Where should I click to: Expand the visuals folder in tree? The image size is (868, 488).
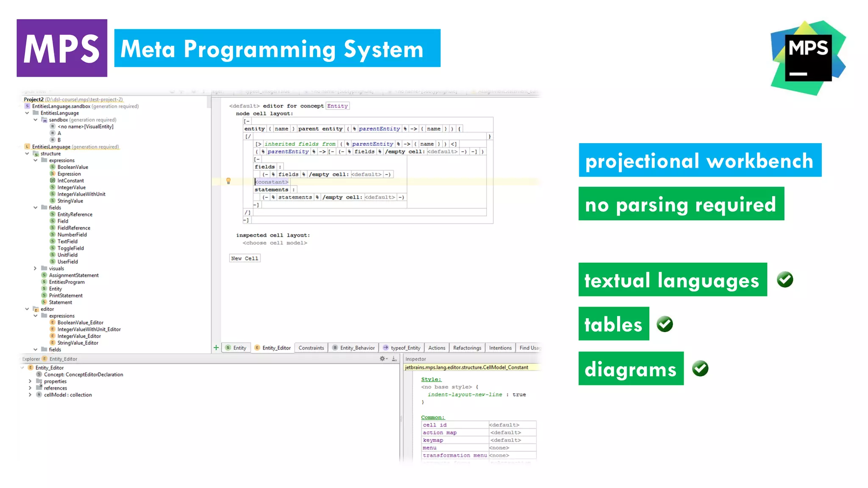tap(35, 269)
